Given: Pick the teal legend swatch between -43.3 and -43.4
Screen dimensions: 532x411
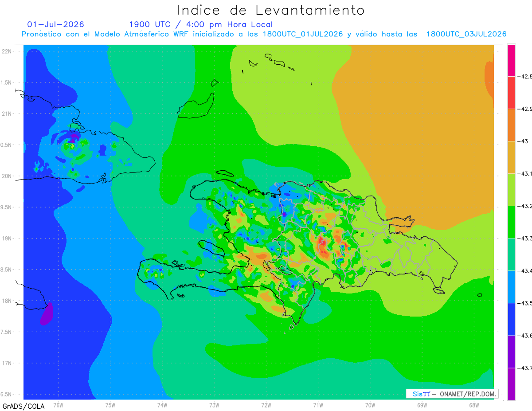Looking at the screenshot, I should 511,254.
